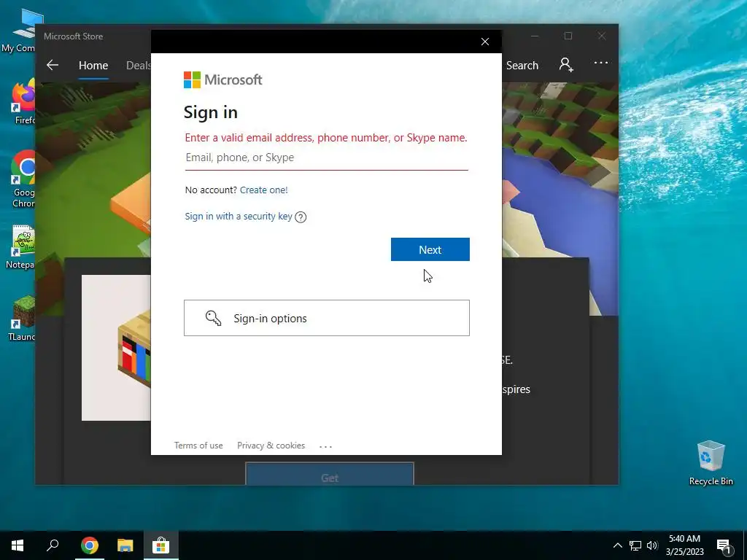747x560 pixels.
Task: Open the Create one! account link
Action: point(263,190)
